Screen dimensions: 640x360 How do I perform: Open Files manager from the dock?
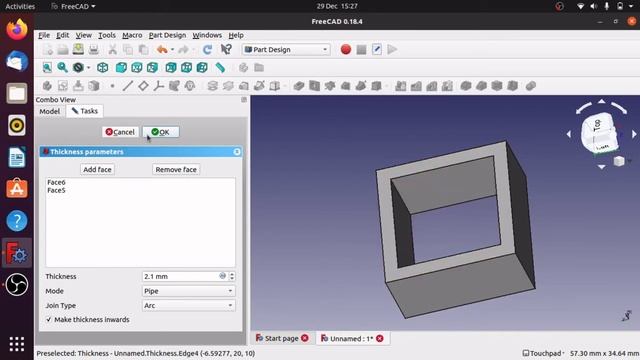click(x=17, y=93)
